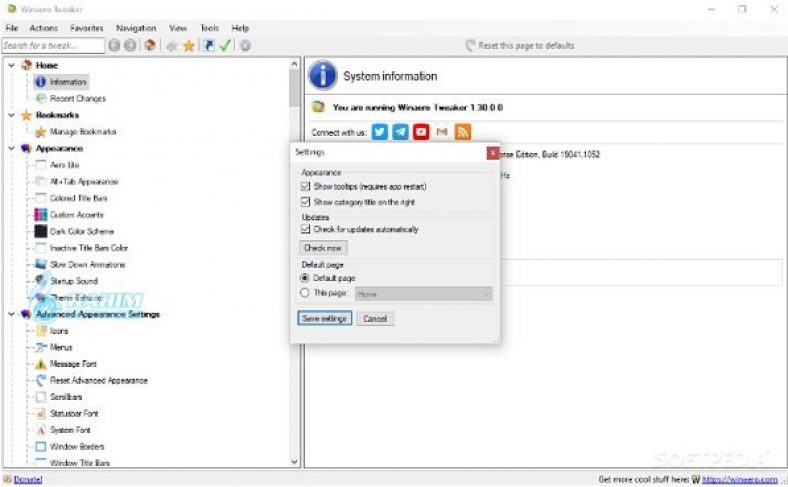The image size is (788, 487).
Task: Select This page radio button
Action: coord(305,293)
